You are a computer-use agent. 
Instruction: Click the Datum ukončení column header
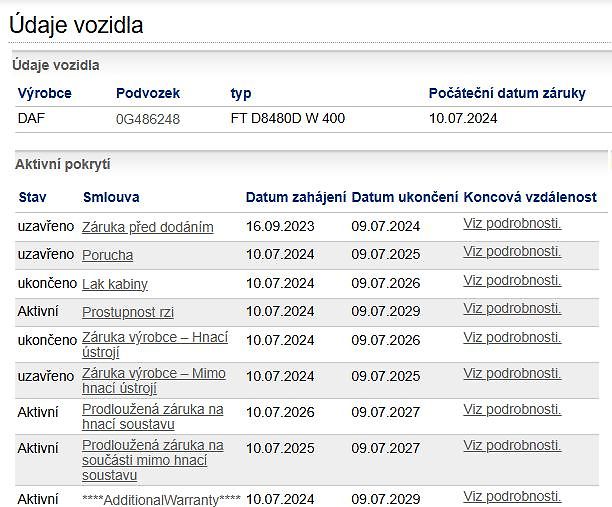coord(404,197)
